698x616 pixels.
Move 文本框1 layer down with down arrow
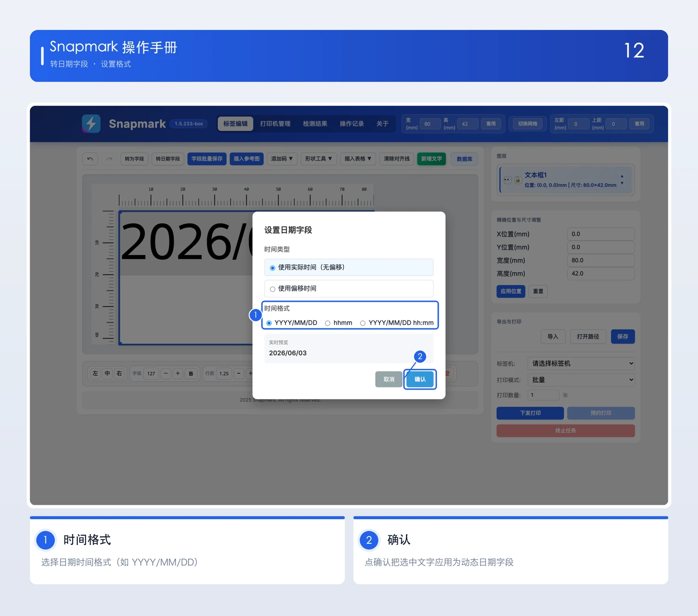point(622,183)
